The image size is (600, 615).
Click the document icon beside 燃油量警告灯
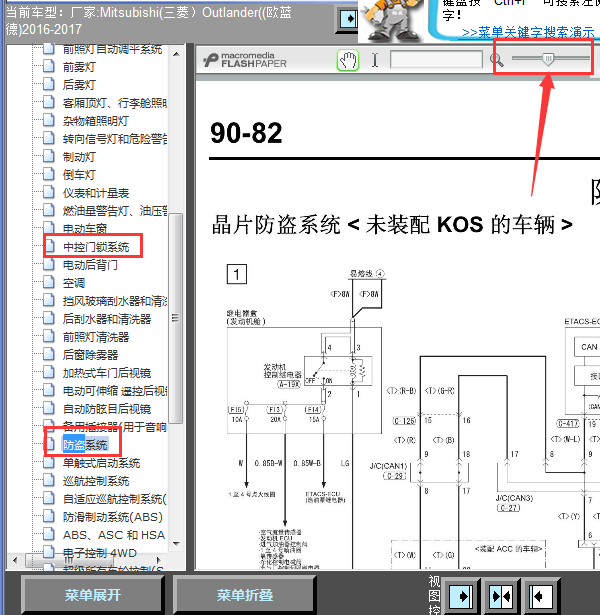[x=49, y=209]
